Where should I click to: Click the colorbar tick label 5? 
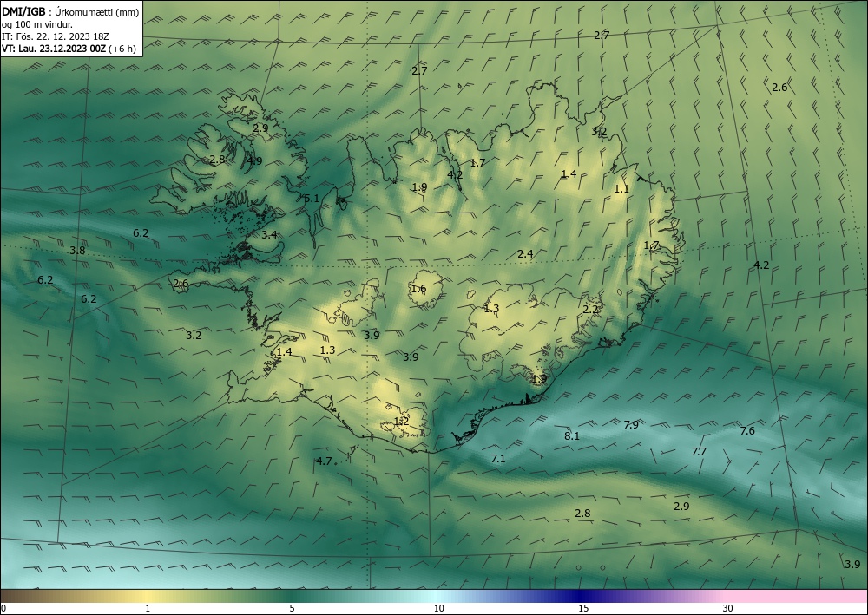(292, 608)
